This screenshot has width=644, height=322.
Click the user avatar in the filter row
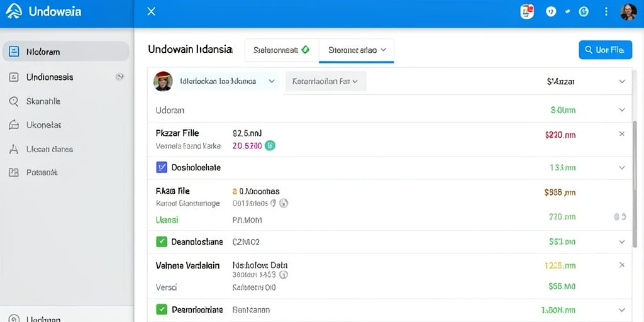click(163, 81)
